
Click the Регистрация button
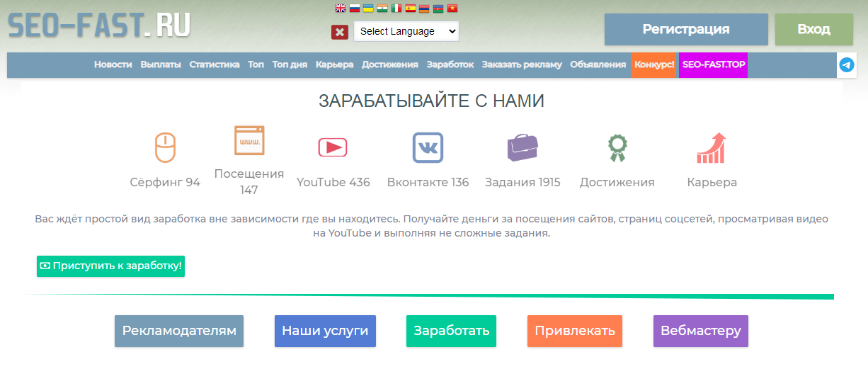[685, 30]
